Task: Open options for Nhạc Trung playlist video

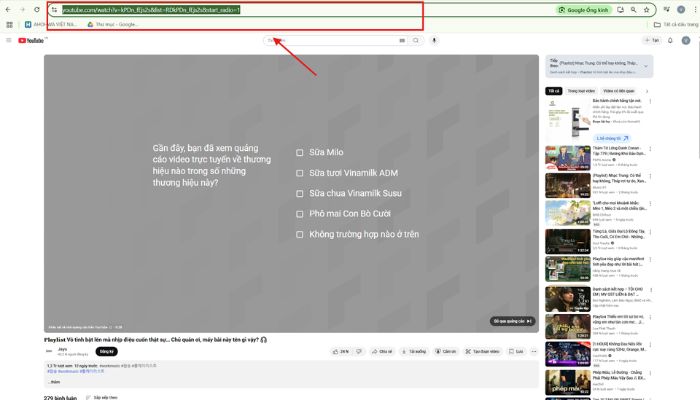Action: coord(650,176)
